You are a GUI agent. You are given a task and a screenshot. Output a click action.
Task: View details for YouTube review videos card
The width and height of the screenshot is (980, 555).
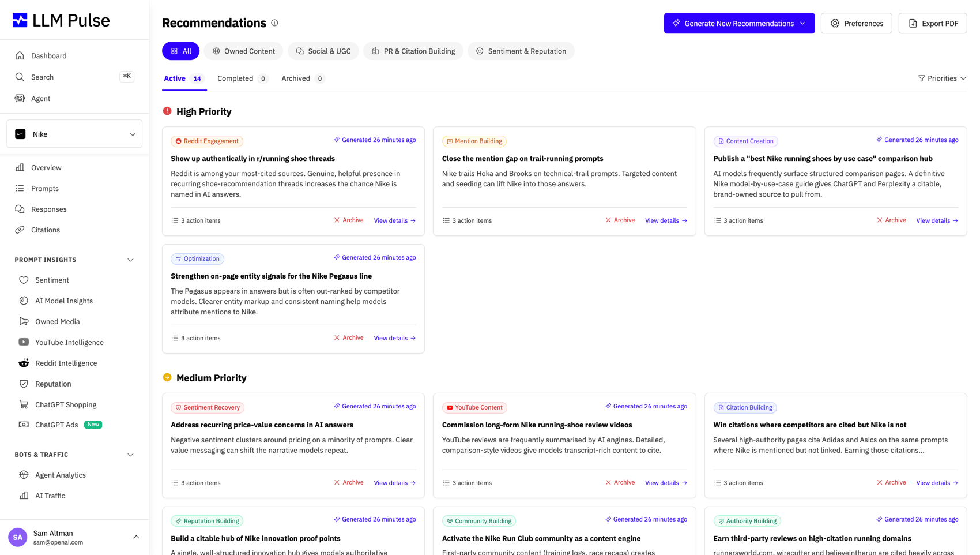pos(666,483)
